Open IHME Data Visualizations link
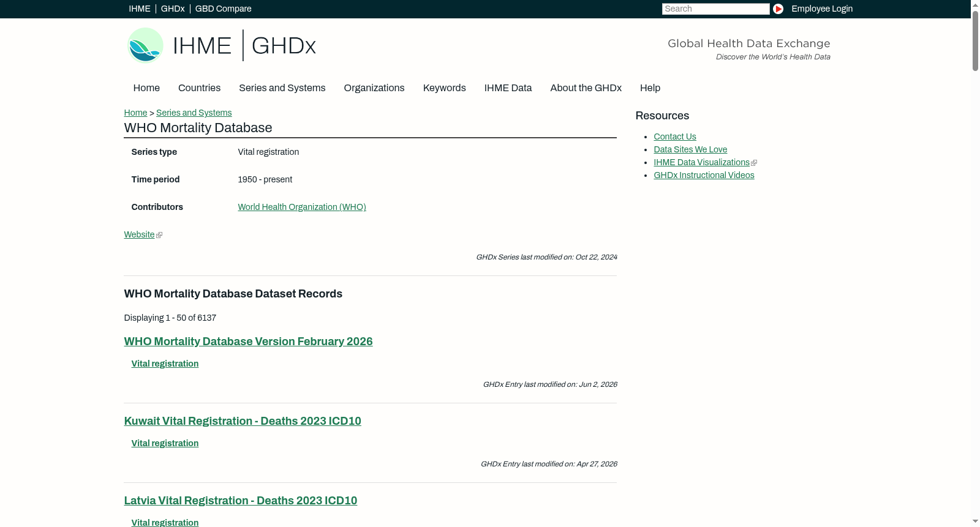 pos(701,162)
